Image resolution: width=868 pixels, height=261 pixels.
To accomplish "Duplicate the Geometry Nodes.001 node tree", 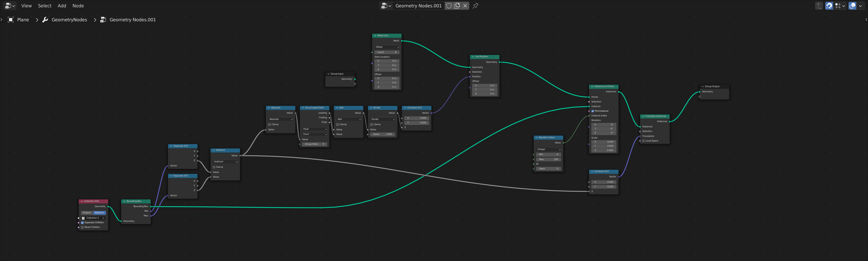I will point(457,6).
